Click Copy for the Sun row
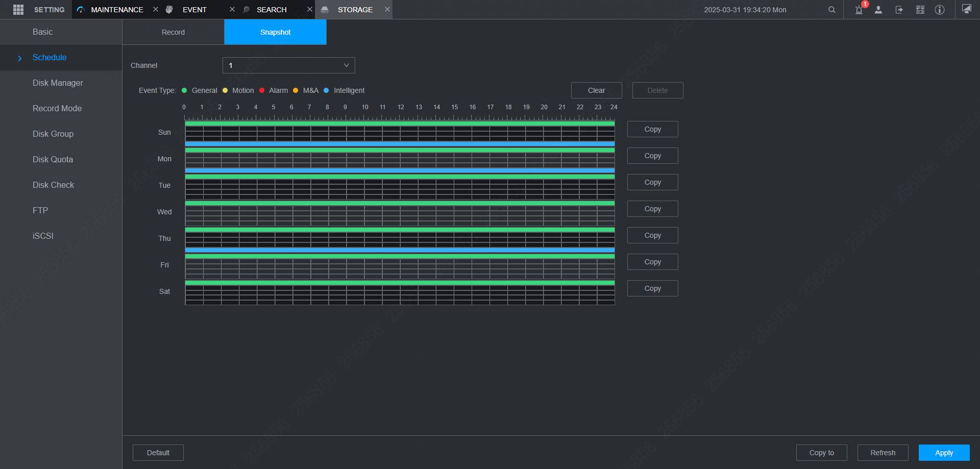This screenshot has height=469, width=980. coord(653,129)
